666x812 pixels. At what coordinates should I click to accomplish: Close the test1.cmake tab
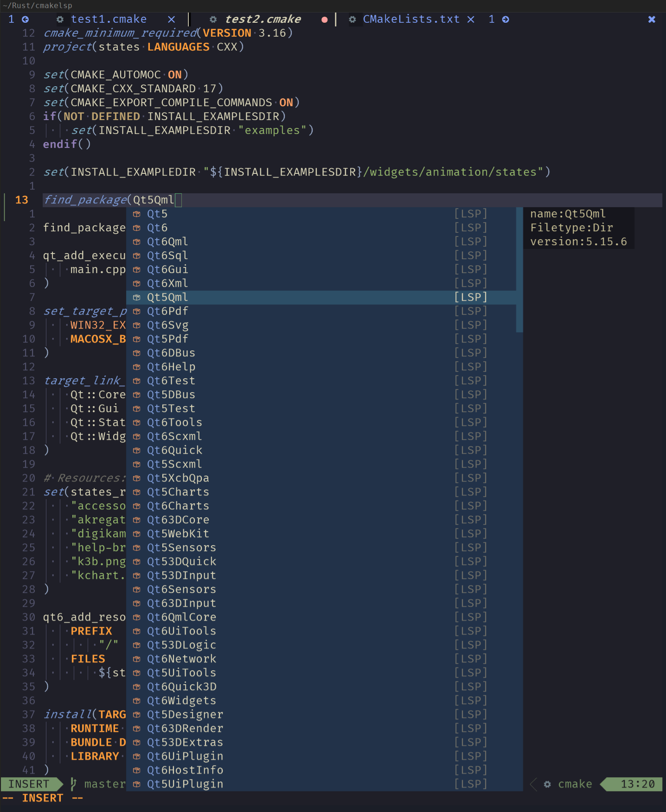(x=171, y=19)
